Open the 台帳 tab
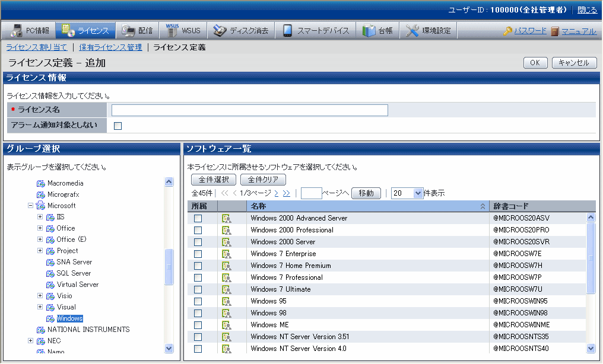 click(377, 31)
